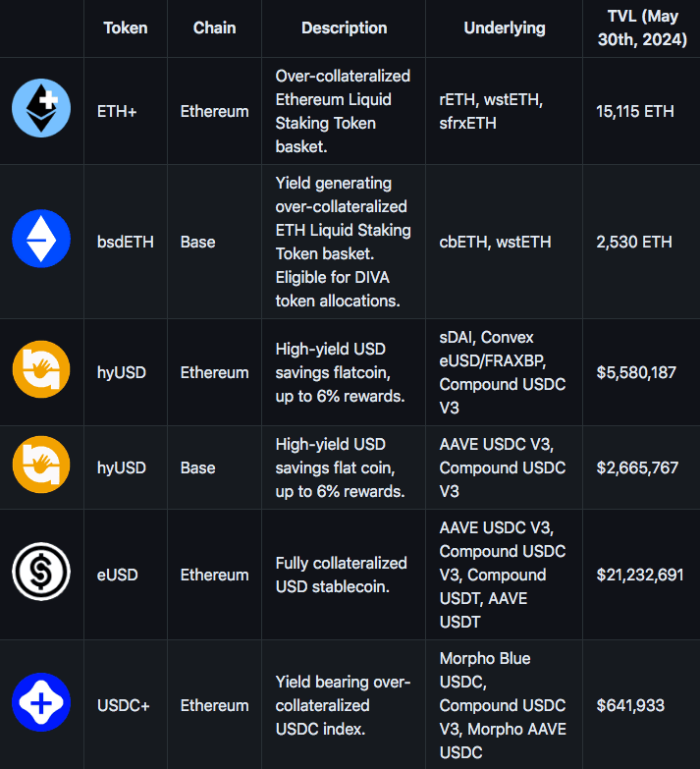Viewport: 700px width, 769px height.
Task: Select the Underlying column header
Action: pos(504,27)
